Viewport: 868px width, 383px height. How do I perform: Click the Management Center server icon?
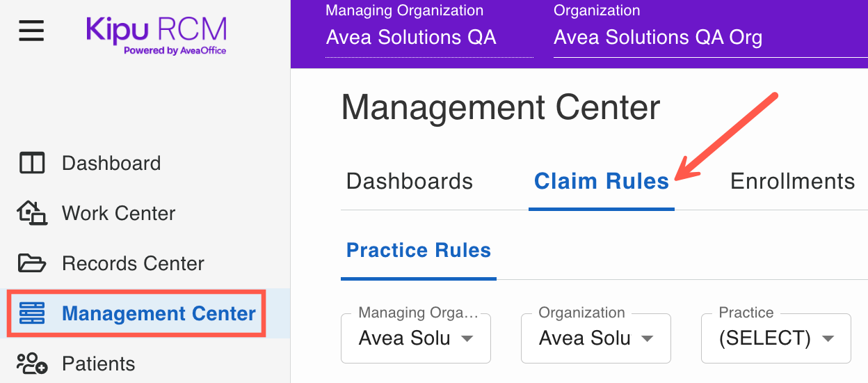[x=32, y=313]
